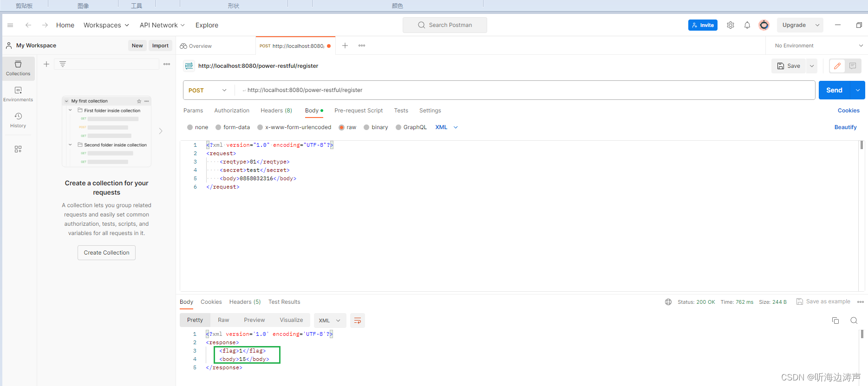Screen dimensions: 868x386
Task: Open the POST method dropdown
Action: [x=208, y=90]
